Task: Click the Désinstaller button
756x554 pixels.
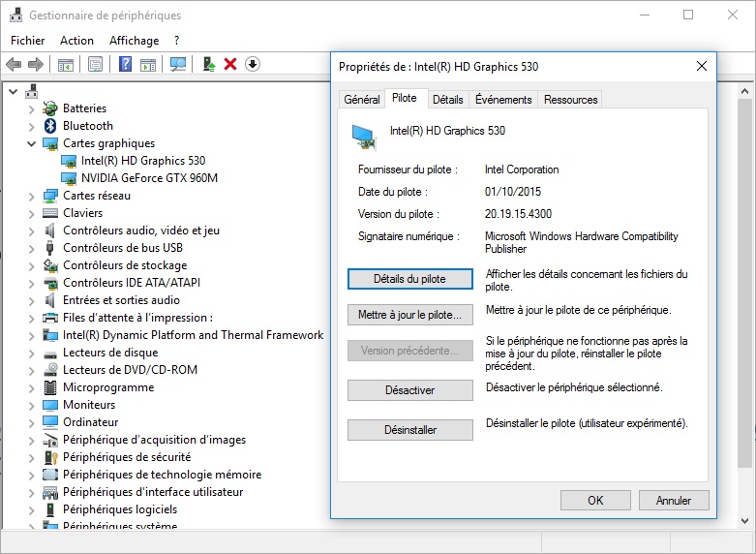Action: coord(409,429)
